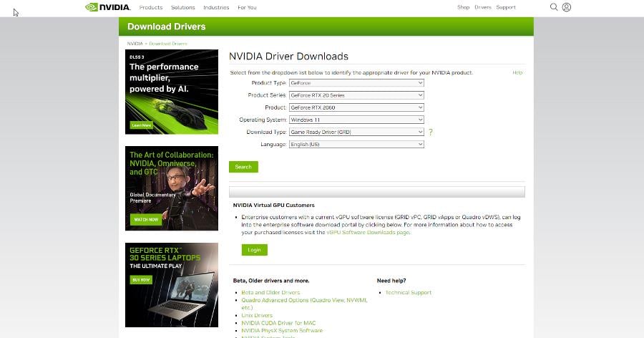
Task: Click the 'Beta, Older drivers and more.' heading
Action: coord(271,281)
